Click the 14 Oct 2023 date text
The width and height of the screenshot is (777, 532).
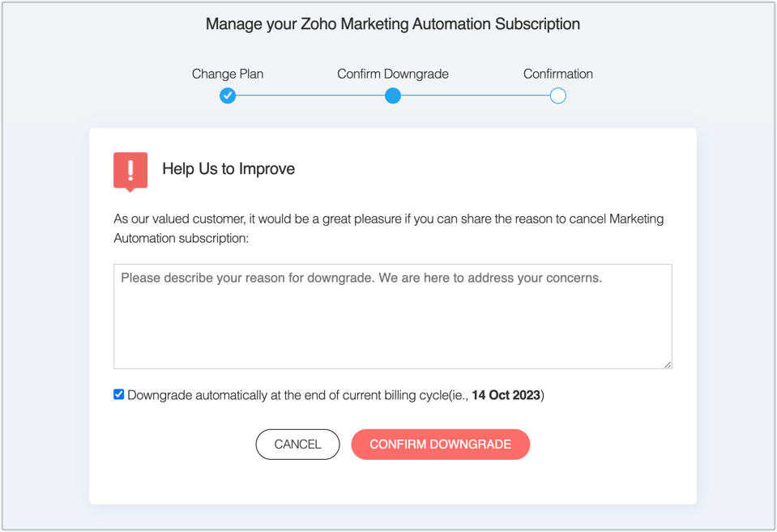[506, 395]
